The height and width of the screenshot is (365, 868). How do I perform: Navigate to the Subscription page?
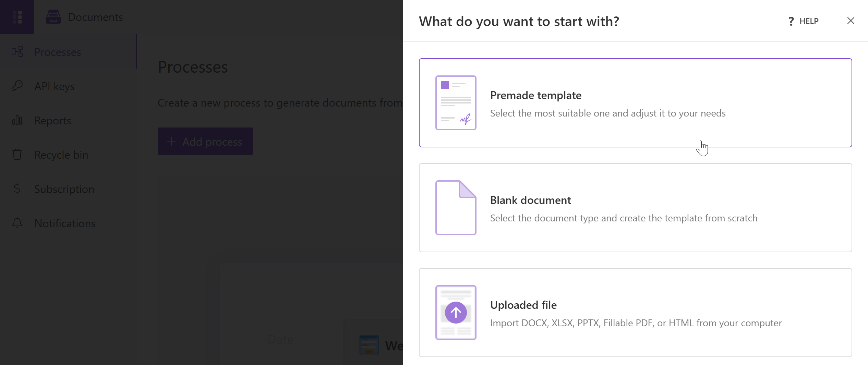pos(64,189)
